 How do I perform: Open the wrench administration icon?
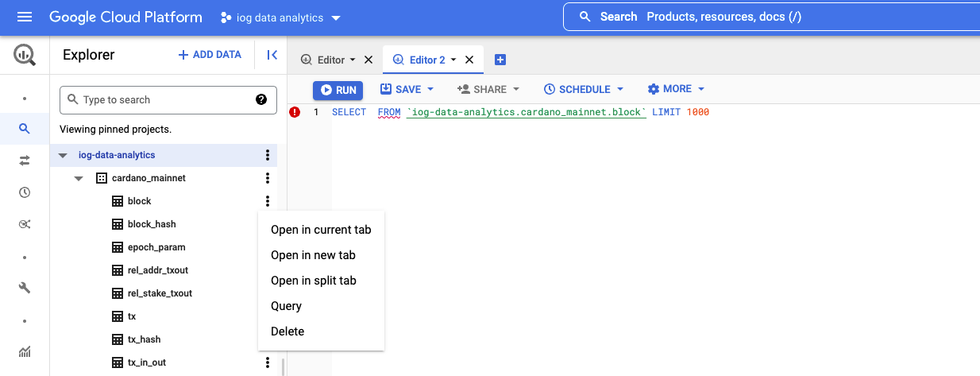[25, 288]
